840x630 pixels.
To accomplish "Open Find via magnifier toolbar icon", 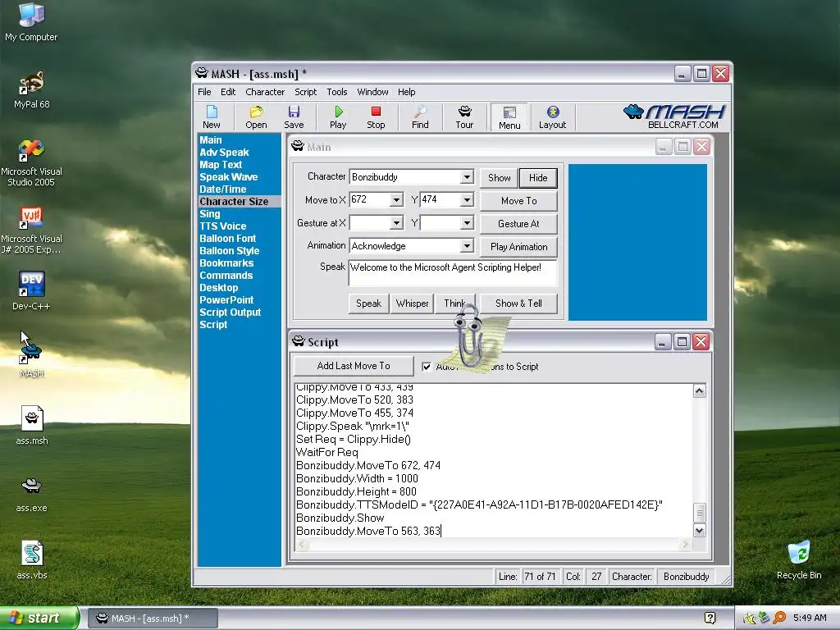I will coord(420,116).
